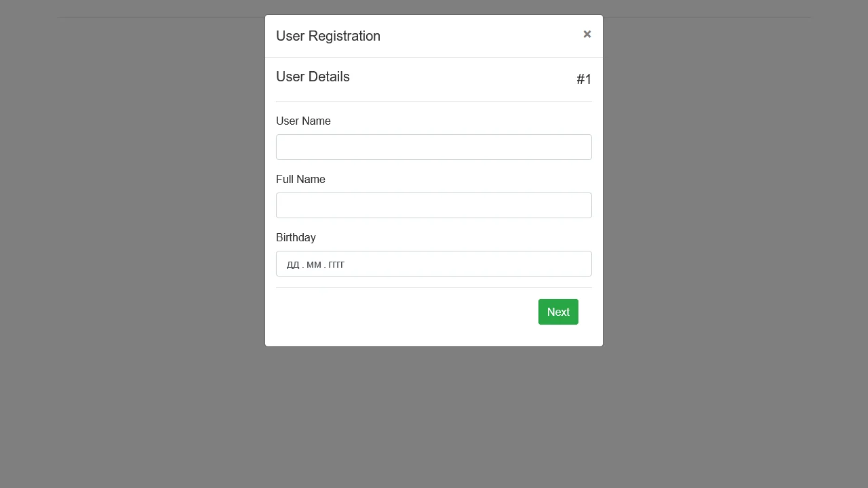This screenshot has width=868, height=488.
Task: Select the year (ГГГГ) segment of Birthday
Action: (336, 264)
